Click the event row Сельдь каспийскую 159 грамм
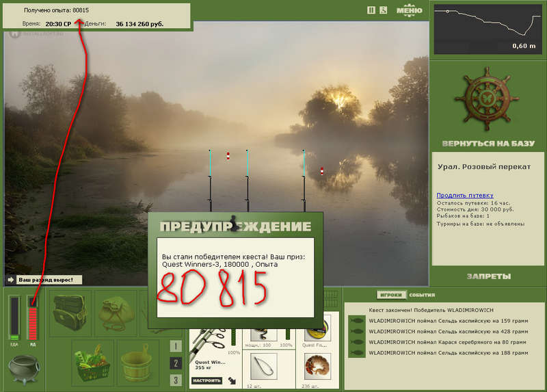This screenshot has width=547, height=392. [x=449, y=321]
